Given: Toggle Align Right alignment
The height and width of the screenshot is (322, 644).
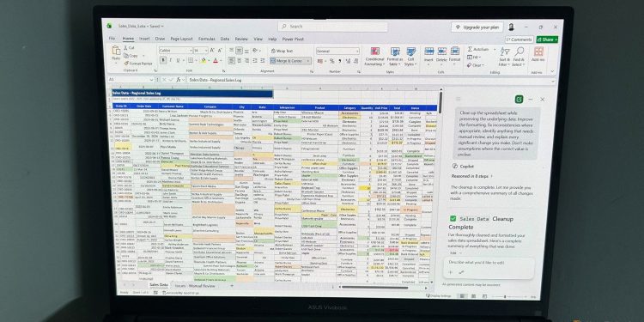Looking at the screenshot, I should tap(246, 60).
